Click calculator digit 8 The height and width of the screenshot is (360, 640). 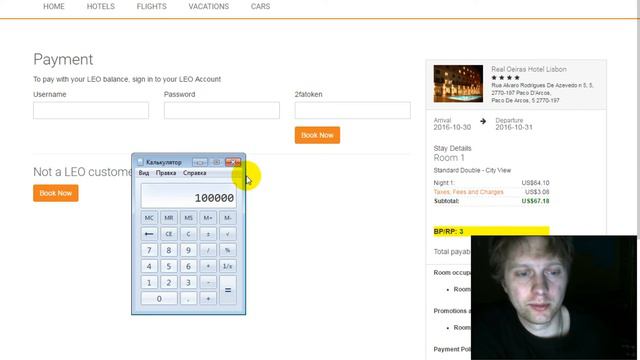(169, 250)
